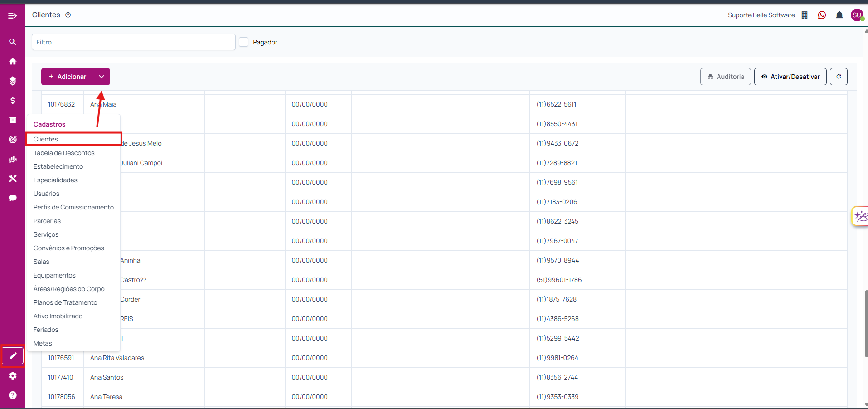Open the establishment grid selector icon
Screen dimensions: 868x409
[x=805, y=15]
